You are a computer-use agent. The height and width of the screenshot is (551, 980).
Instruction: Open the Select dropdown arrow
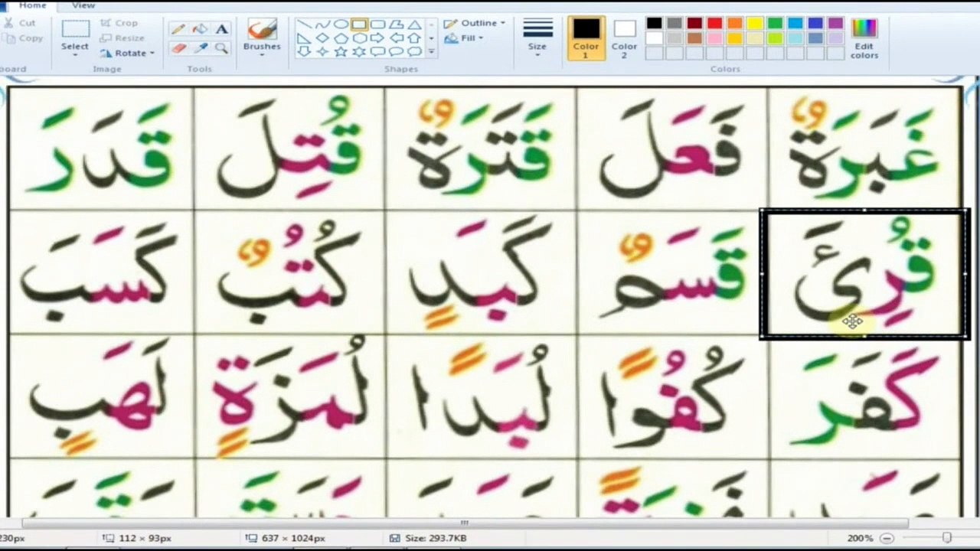click(75, 55)
